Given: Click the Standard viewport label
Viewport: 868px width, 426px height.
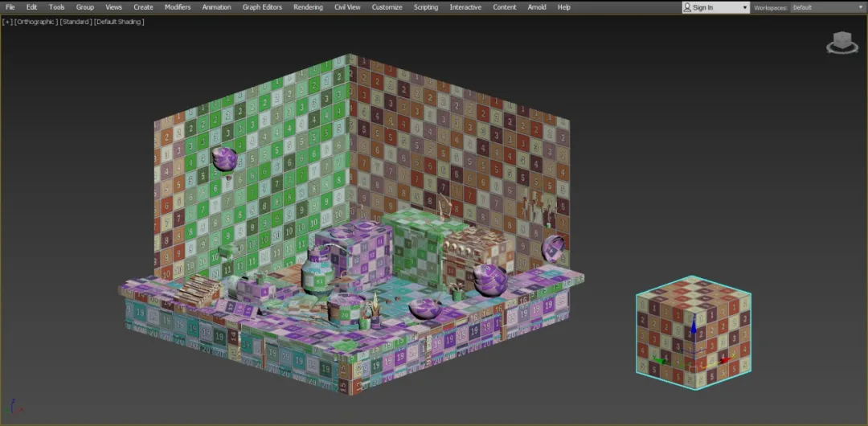Looking at the screenshot, I should tap(76, 22).
